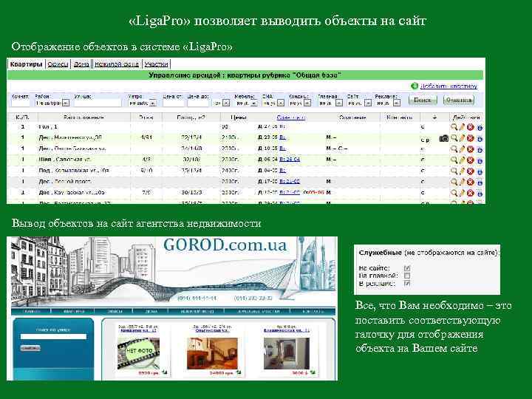532x399 pixels.
Task: Click the red delete icon in the row with the camera
Action: [x=470, y=138]
